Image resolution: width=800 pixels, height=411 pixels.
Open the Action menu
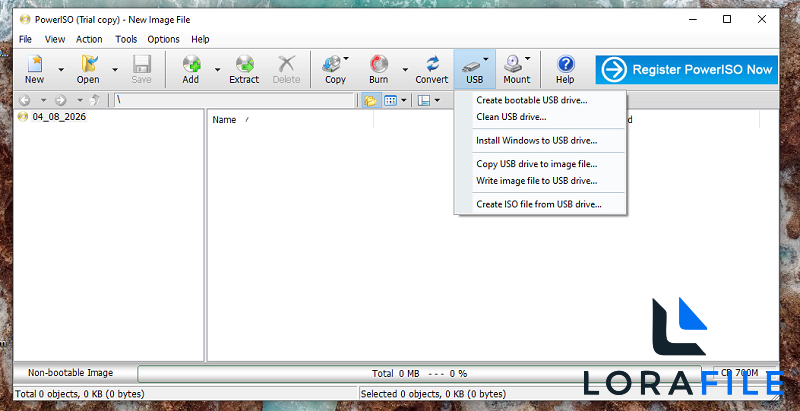click(x=89, y=39)
